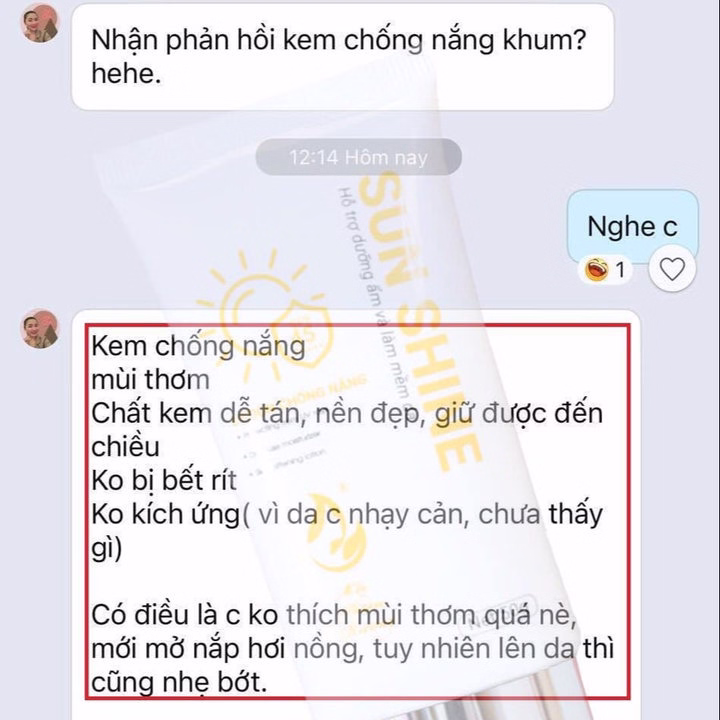Click the reaction count number 1
720x720 pixels.
(620, 270)
